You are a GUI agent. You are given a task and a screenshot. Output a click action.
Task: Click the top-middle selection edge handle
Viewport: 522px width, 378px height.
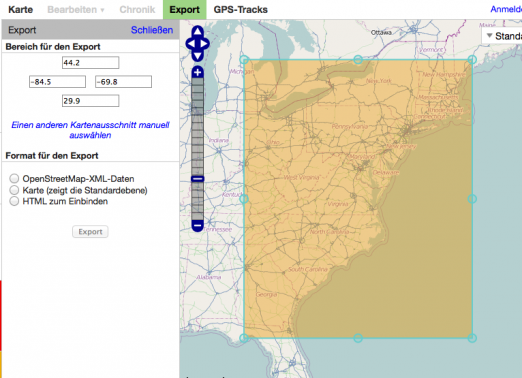(358, 60)
